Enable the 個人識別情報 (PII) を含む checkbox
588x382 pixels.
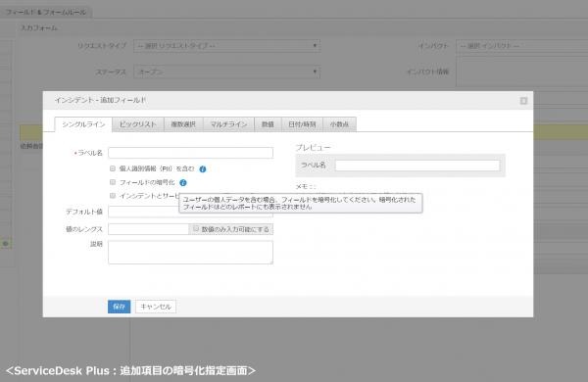(x=113, y=168)
